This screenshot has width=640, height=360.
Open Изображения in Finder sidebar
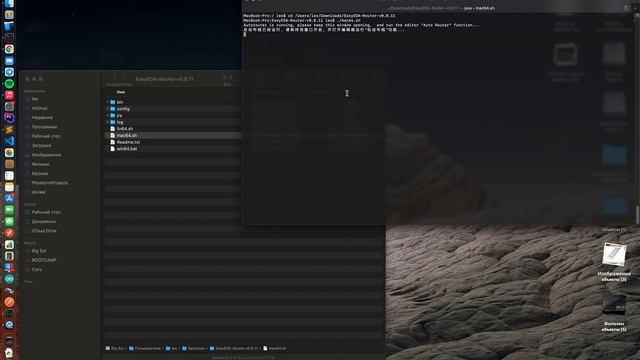[46, 155]
